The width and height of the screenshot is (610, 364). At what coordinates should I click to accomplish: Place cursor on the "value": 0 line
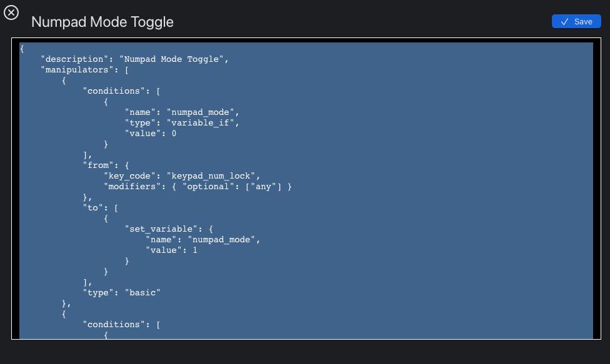coord(151,134)
